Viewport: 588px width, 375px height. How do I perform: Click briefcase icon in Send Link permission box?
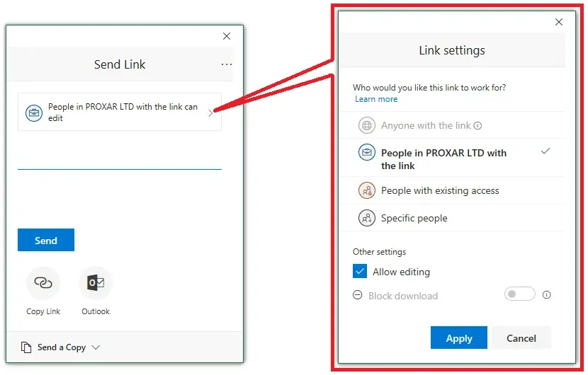click(34, 112)
